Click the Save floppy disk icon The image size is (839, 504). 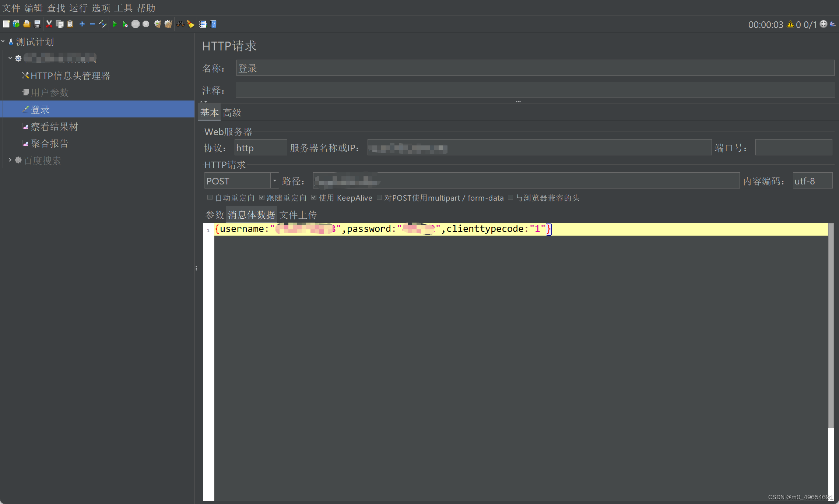coord(37,24)
